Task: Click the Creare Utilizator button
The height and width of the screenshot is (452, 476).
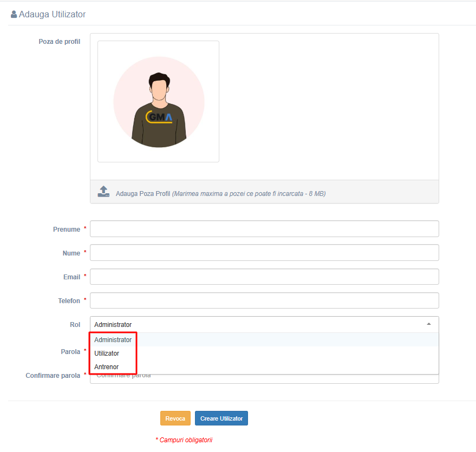Action: [221, 418]
